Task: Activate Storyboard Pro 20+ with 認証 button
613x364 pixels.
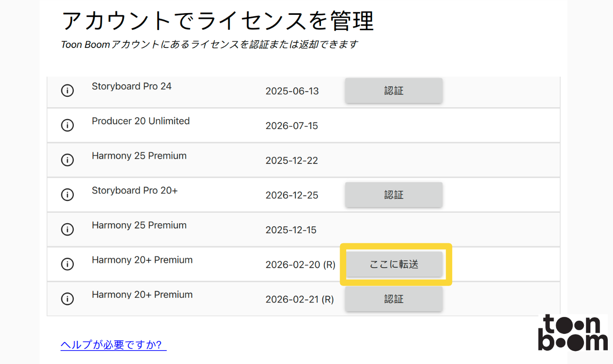Action: [x=394, y=195]
